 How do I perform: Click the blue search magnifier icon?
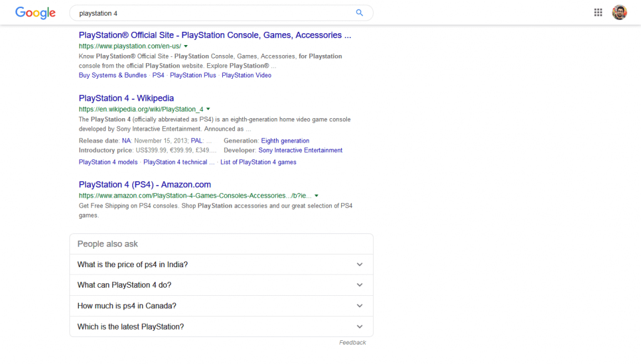click(x=359, y=13)
